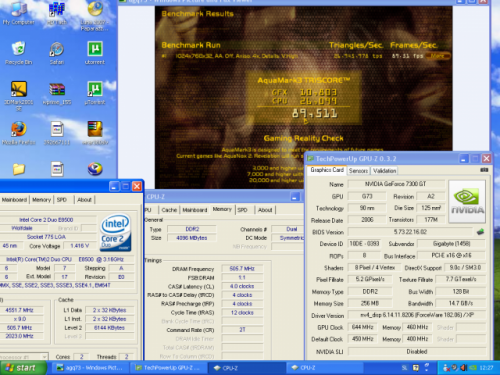Click the SL language indicator on the taskbar

point(404,368)
